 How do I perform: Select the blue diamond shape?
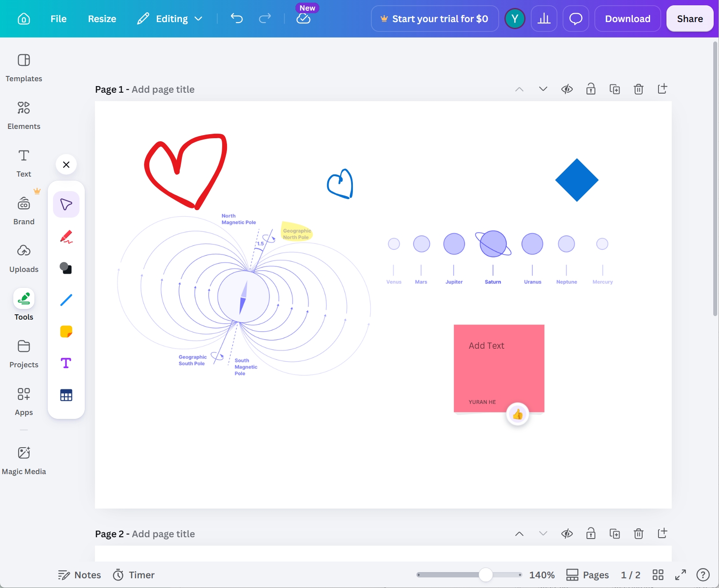577,180
